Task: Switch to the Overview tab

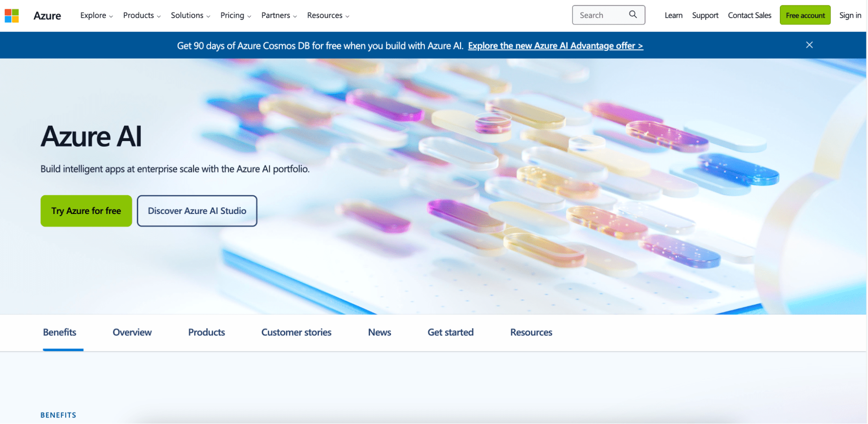Action: click(x=132, y=332)
